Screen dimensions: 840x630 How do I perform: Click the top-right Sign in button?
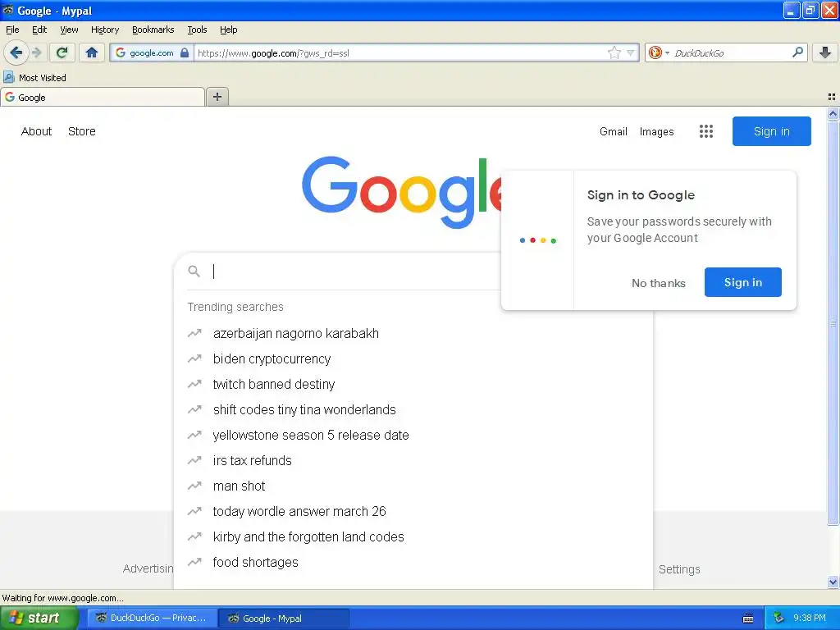pyautogui.click(x=771, y=131)
